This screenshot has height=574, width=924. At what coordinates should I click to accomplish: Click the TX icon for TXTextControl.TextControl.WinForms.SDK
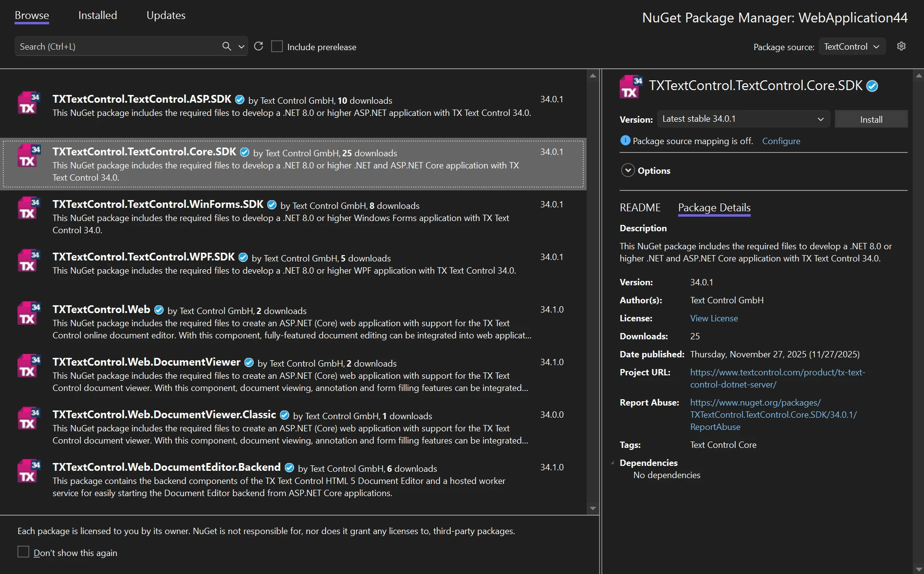point(28,208)
